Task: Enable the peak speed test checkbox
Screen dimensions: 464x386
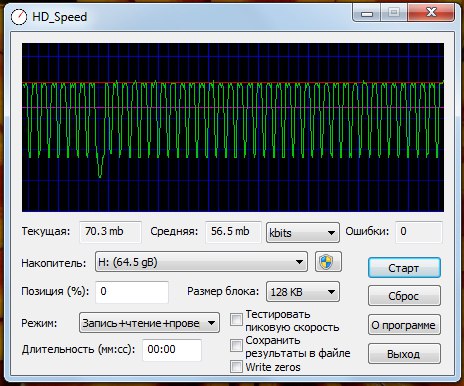Action: 236,320
